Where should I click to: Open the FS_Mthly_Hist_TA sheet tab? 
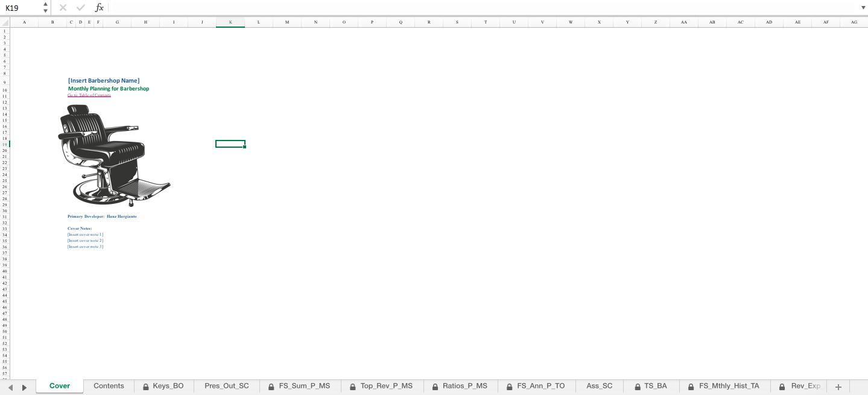(x=724, y=386)
